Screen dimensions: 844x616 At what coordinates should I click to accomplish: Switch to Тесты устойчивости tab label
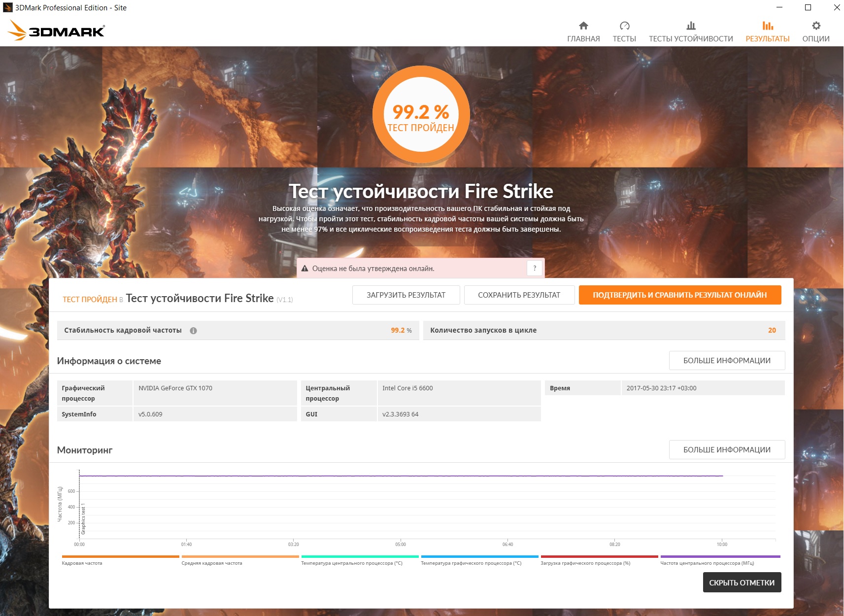pos(691,39)
